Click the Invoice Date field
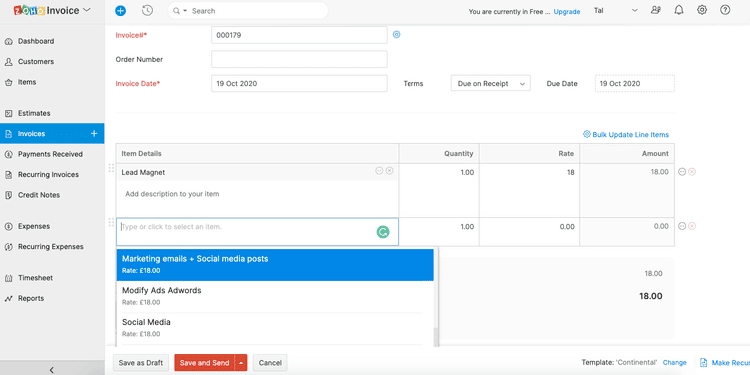 299,83
